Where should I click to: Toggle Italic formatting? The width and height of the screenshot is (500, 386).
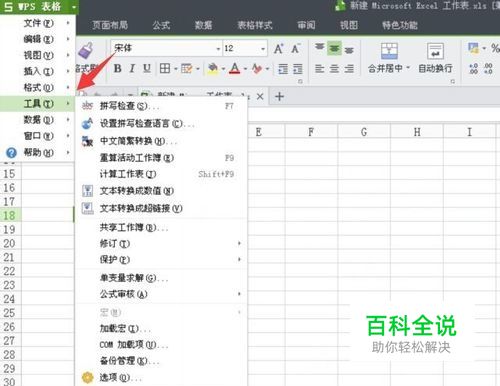132,69
